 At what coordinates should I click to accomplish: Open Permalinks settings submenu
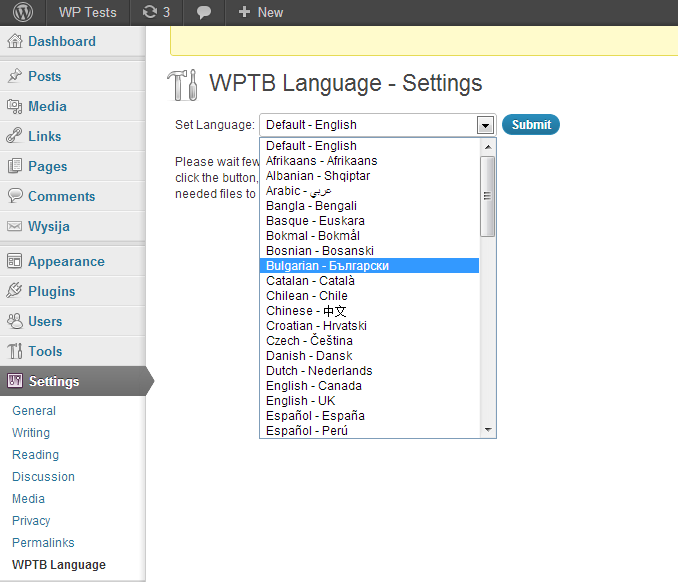43,543
